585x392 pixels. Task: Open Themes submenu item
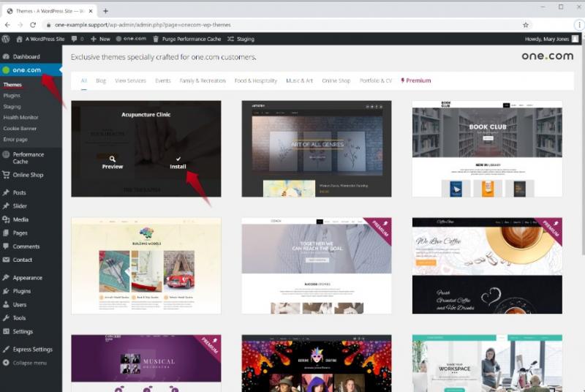coord(12,85)
